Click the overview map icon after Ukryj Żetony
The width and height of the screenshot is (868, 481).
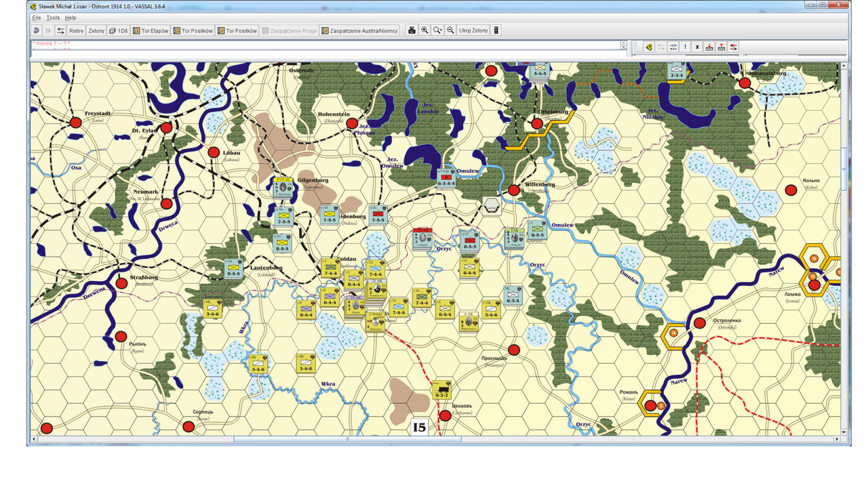pyautogui.click(x=496, y=30)
